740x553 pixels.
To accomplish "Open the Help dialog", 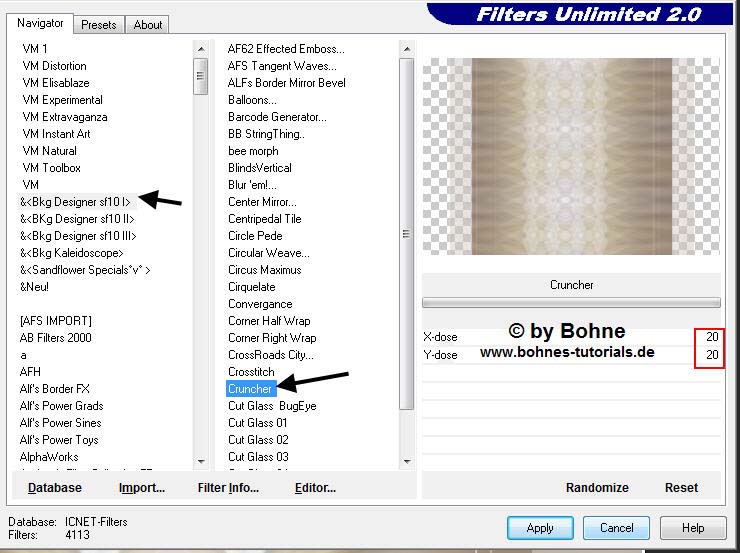I will pyautogui.click(x=693, y=528).
